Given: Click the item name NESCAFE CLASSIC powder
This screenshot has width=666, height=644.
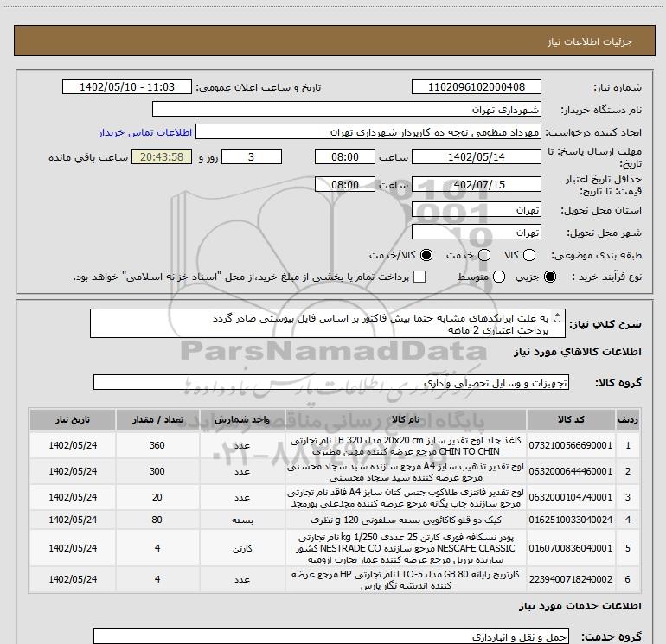Looking at the screenshot, I should tap(406, 548).
